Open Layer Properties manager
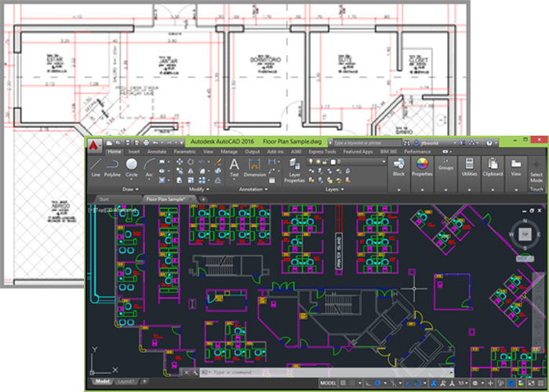This screenshot has width=549, height=392. coord(294,170)
